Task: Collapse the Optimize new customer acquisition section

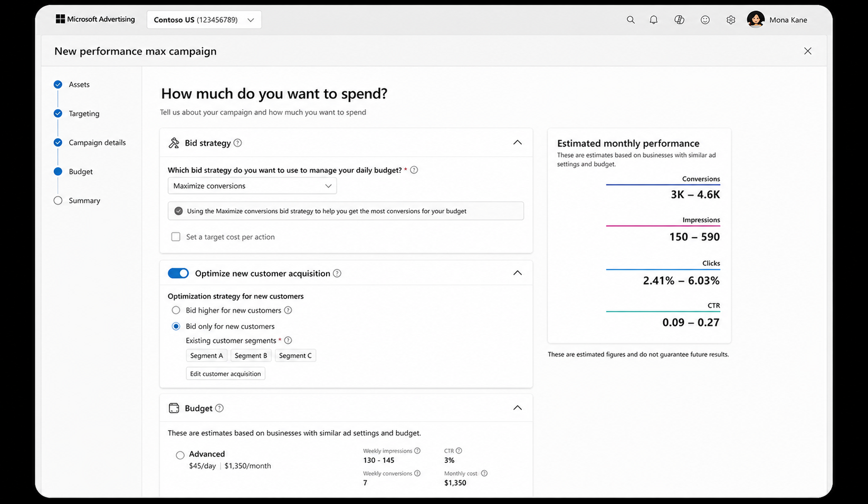Action: (x=518, y=273)
